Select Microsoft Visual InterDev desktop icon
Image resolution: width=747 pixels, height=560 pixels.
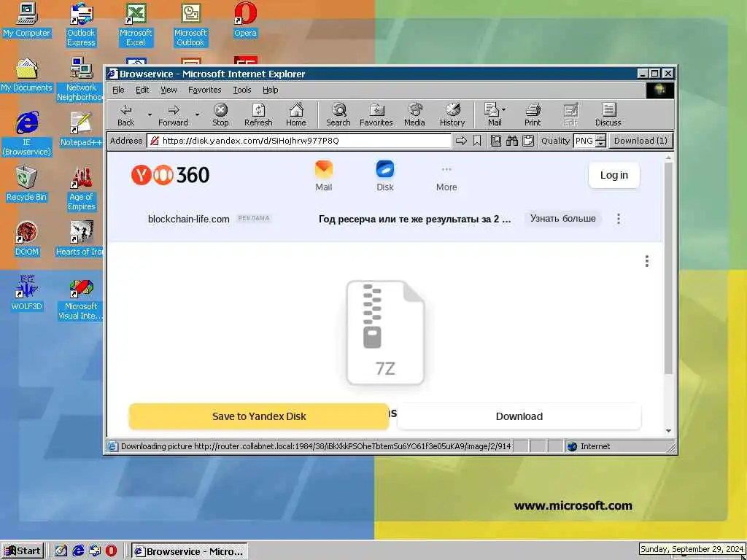[x=81, y=298]
